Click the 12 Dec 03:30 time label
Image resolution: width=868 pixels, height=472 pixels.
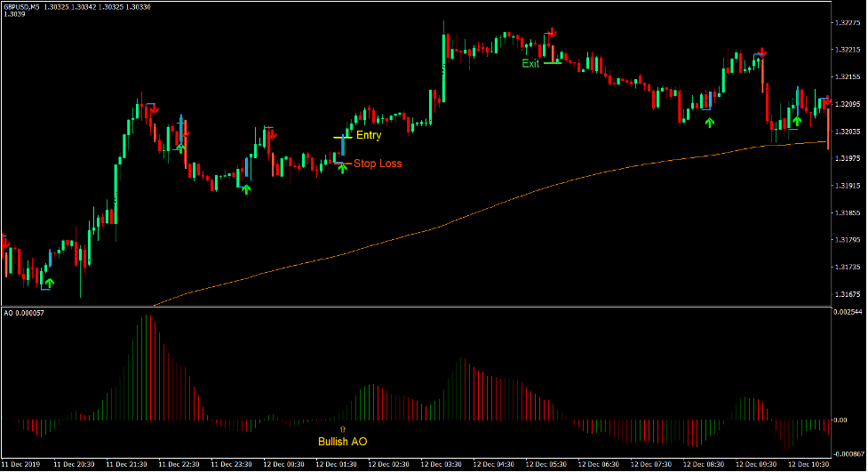(440, 464)
